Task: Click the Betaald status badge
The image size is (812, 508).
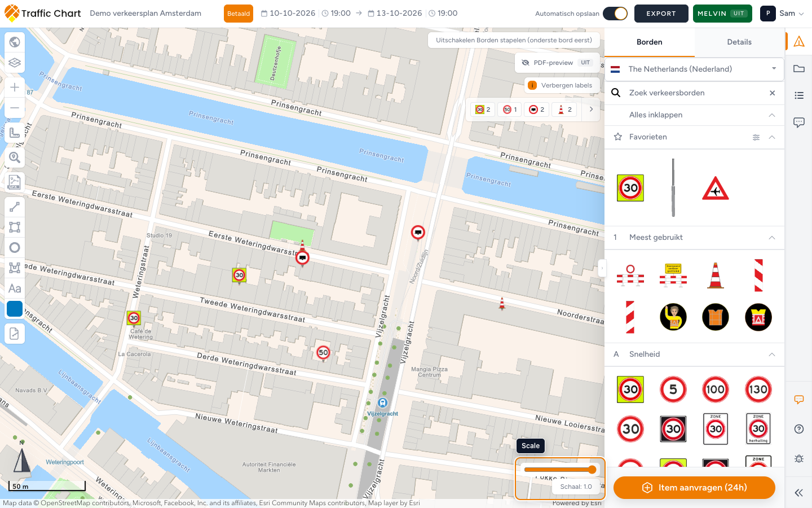Action: point(239,14)
